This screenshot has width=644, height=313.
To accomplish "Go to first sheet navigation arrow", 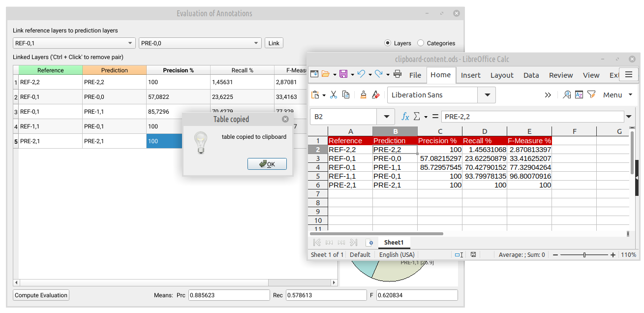I will point(317,242).
